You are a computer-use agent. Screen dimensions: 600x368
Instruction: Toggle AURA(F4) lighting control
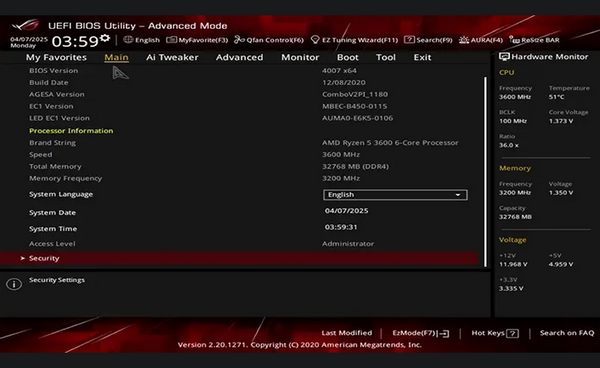point(481,40)
